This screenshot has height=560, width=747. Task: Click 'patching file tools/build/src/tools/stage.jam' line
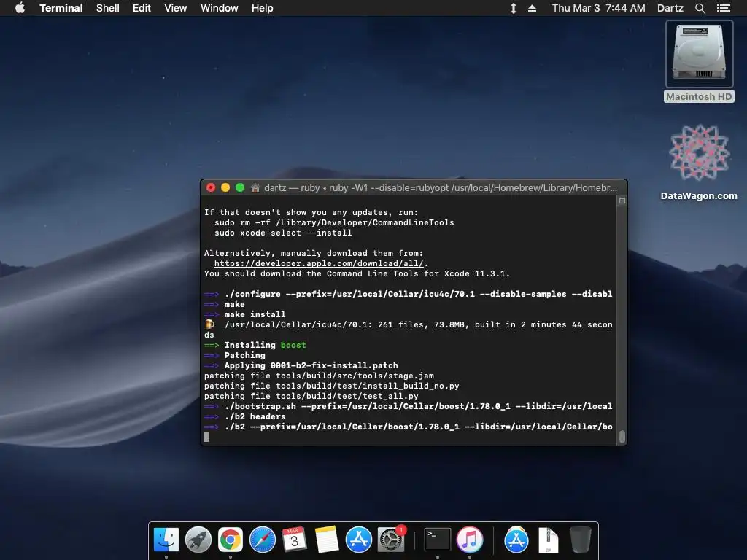click(320, 376)
